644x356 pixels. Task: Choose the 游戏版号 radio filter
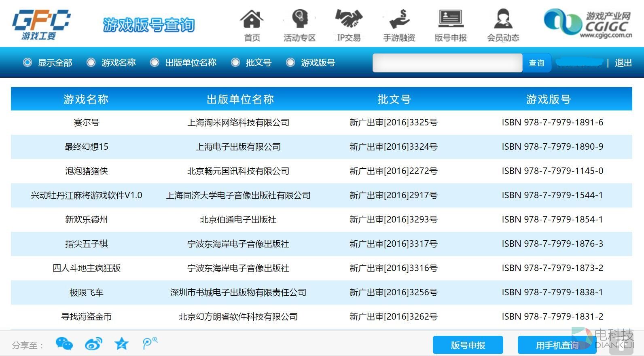290,62
